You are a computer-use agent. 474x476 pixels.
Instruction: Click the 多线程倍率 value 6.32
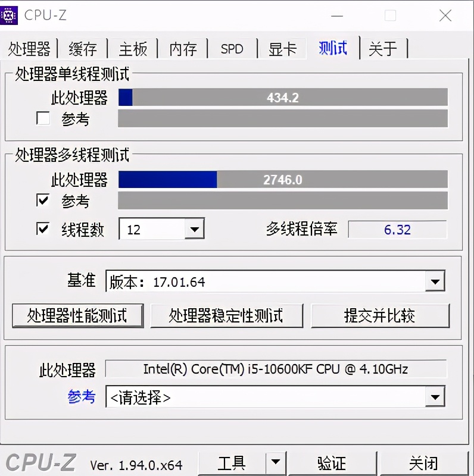[397, 230]
